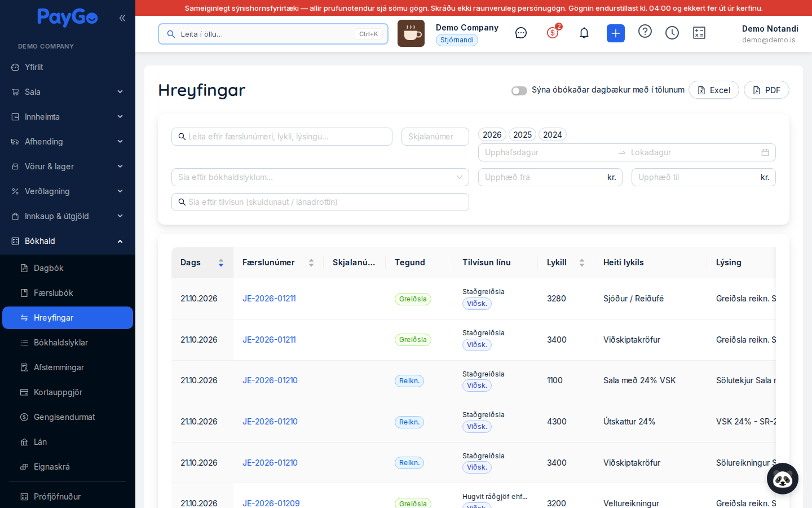The image size is (812, 508).
Task: Filter by year 2026
Action: 492,135
